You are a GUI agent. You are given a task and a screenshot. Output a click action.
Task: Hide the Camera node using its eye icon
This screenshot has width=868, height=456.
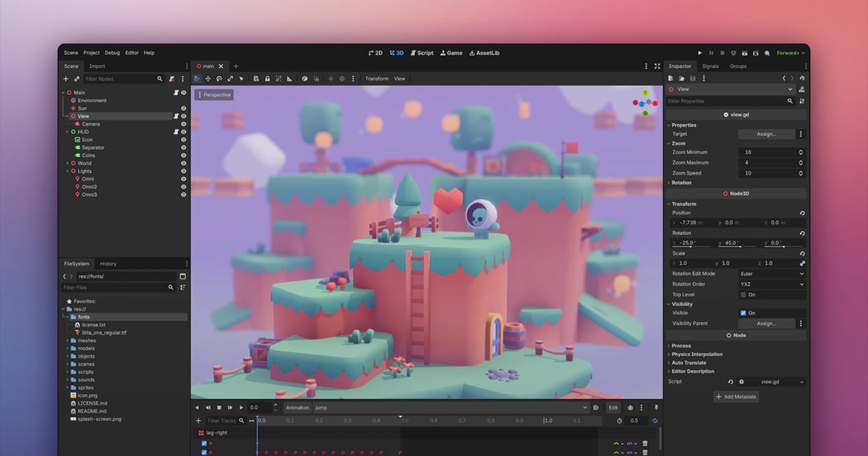184,124
